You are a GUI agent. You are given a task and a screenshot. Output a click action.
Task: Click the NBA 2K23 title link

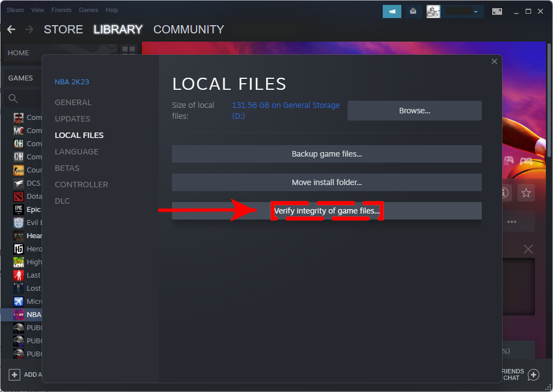pyautogui.click(x=72, y=82)
